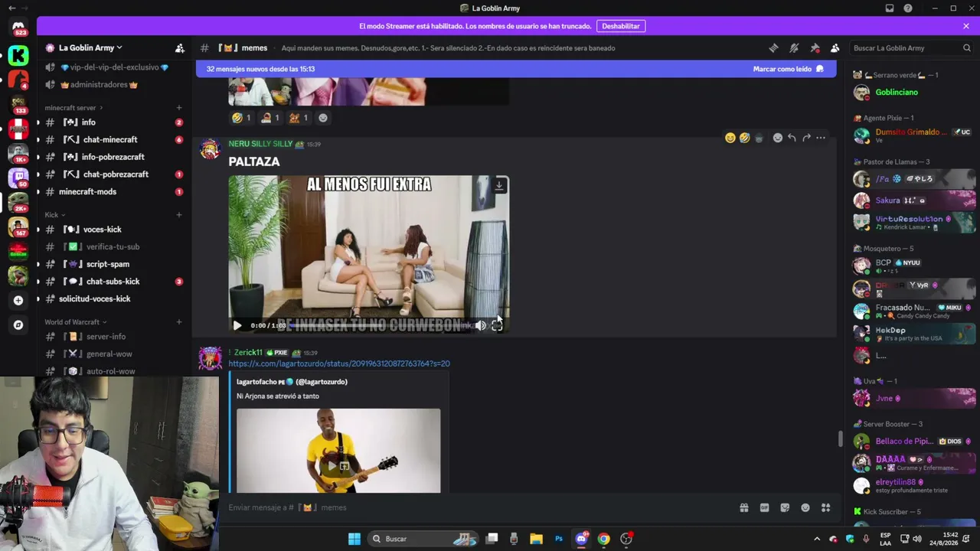This screenshot has height=551, width=980.
Task: Open apps launcher in message bar
Action: (x=826, y=507)
